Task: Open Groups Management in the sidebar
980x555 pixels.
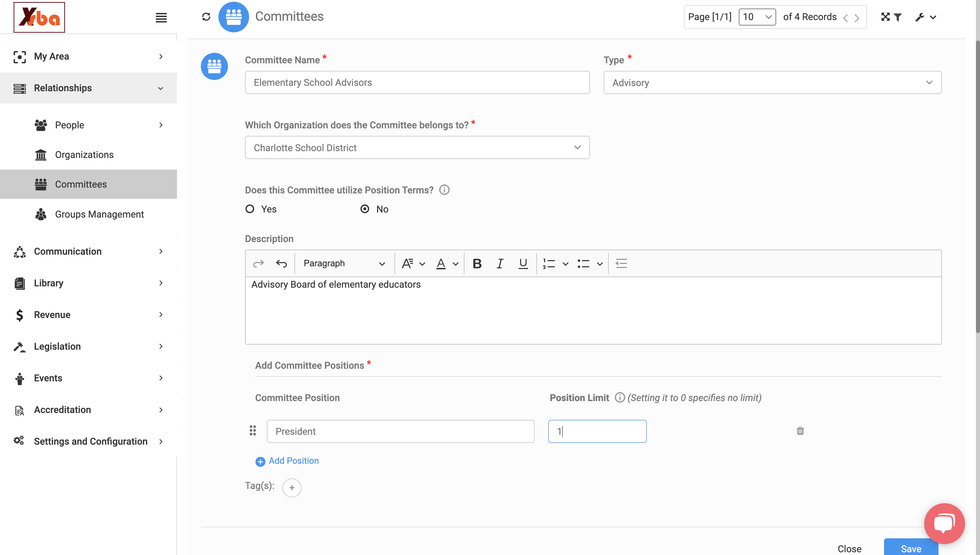Action: point(99,214)
